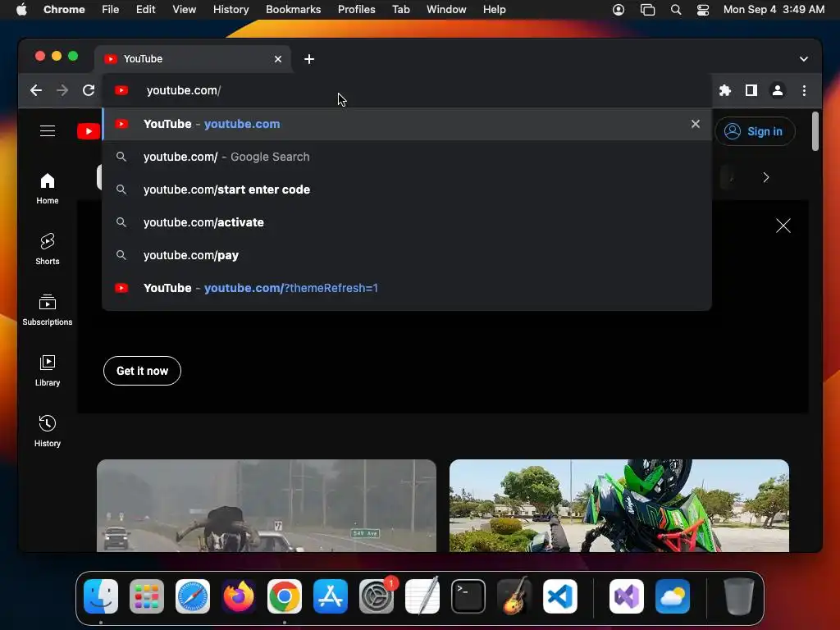
Task: Choose youtube.com/ Google Search suggestion
Action: coord(407,157)
